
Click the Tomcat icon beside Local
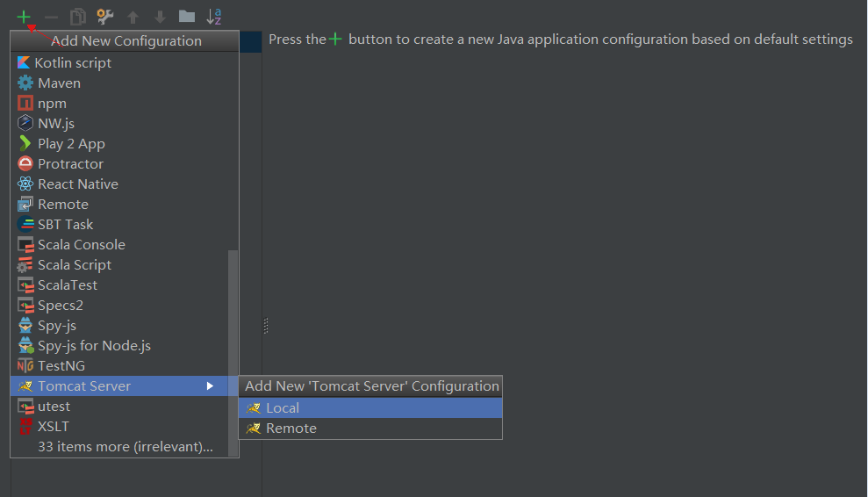pyautogui.click(x=254, y=408)
